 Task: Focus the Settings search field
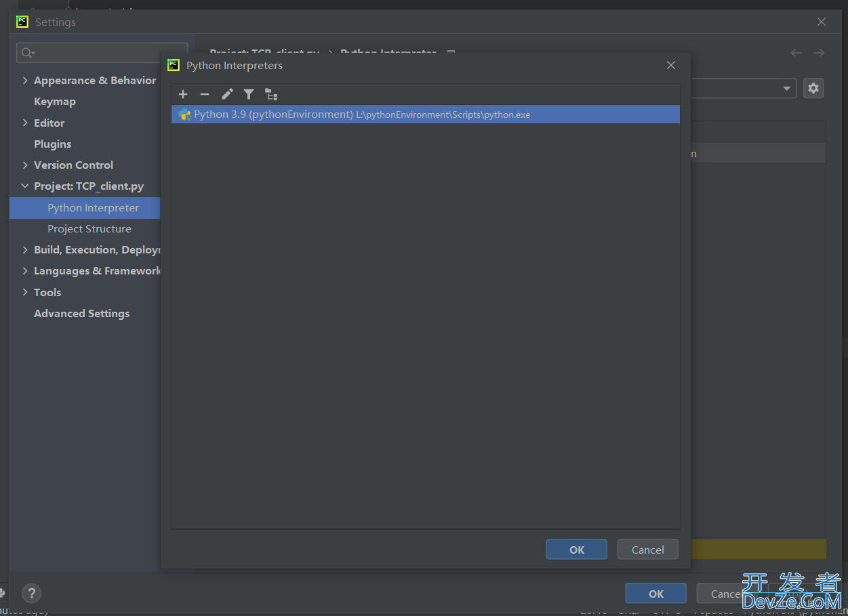[102, 53]
